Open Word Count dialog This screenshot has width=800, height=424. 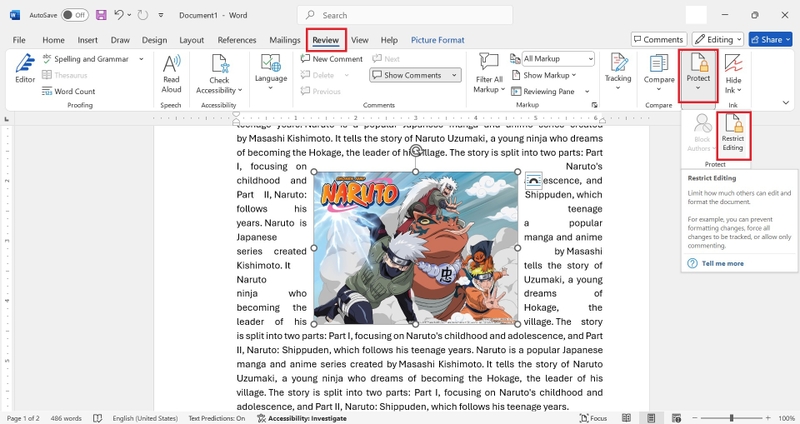coord(68,91)
